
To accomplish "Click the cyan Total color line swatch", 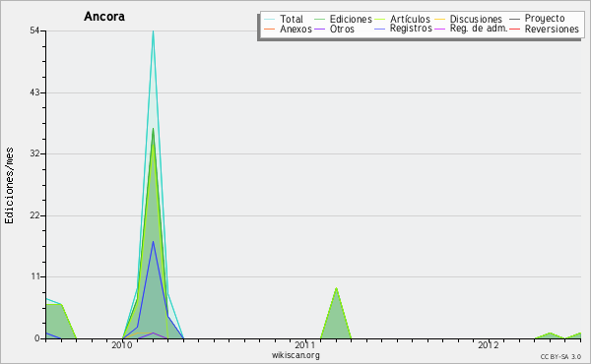I will click(270, 20).
